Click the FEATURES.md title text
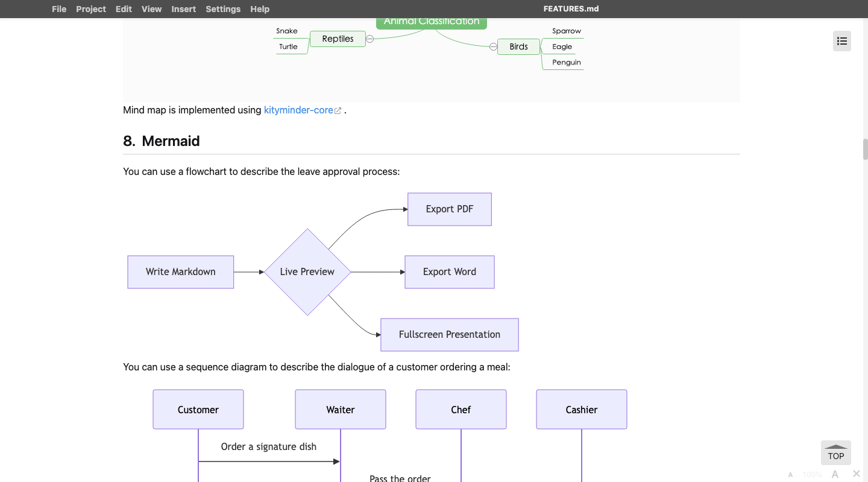This screenshot has width=868, height=482. coord(571,9)
